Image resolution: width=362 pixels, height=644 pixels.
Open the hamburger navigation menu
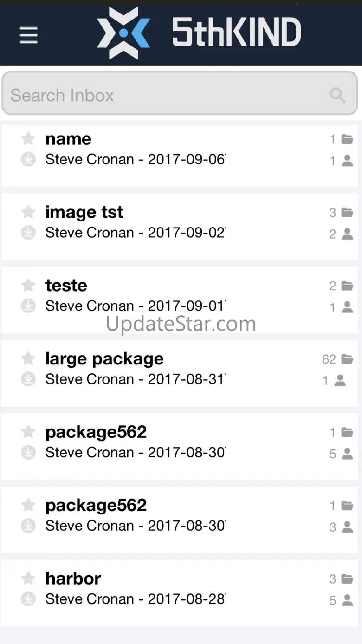click(x=28, y=35)
